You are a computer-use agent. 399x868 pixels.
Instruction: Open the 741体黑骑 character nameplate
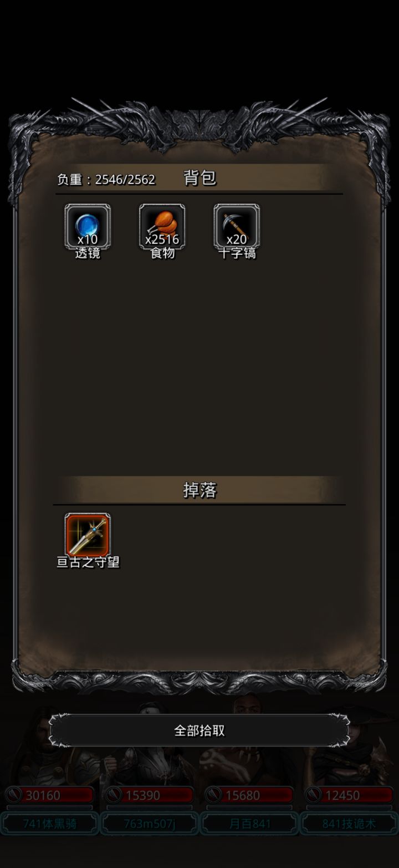click(x=50, y=824)
